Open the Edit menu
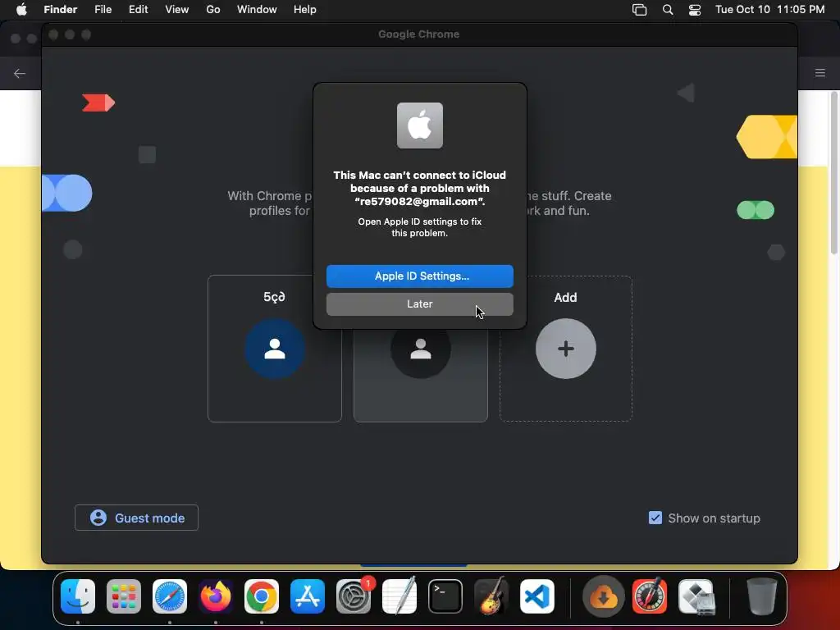The width and height of the screenshot is (840, 630). click(138, 10)
